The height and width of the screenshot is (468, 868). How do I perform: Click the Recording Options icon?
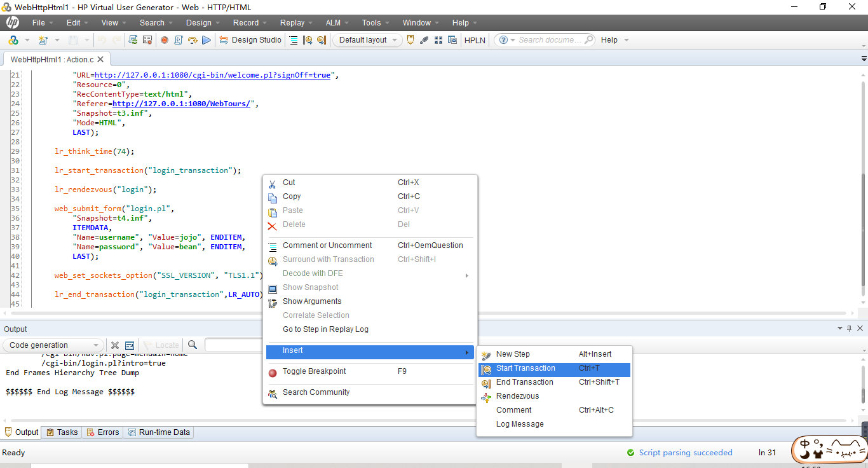(x=147, y=40)
